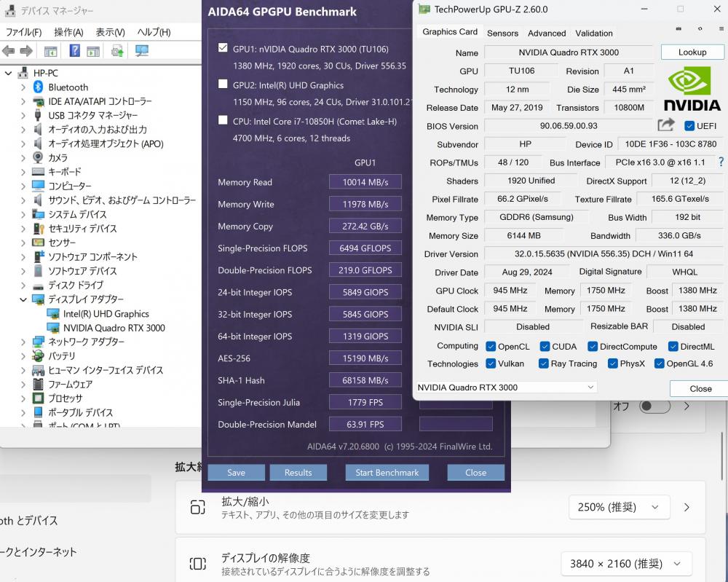Viewport: 728px width, 582px height.
Task: Click the Bus Interface question mark in GPU-Z
Action: 721,162
